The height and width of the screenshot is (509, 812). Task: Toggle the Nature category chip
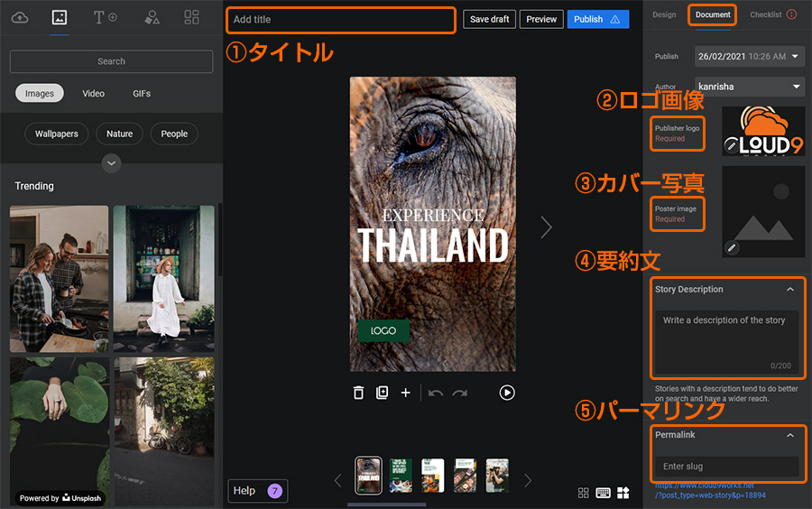click(x=119, y=134)
